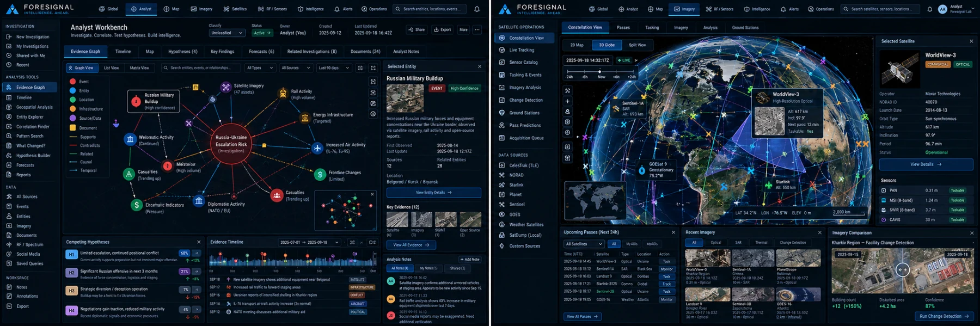
Task: Click the world minimap on the globe
Action: [595, 201]
